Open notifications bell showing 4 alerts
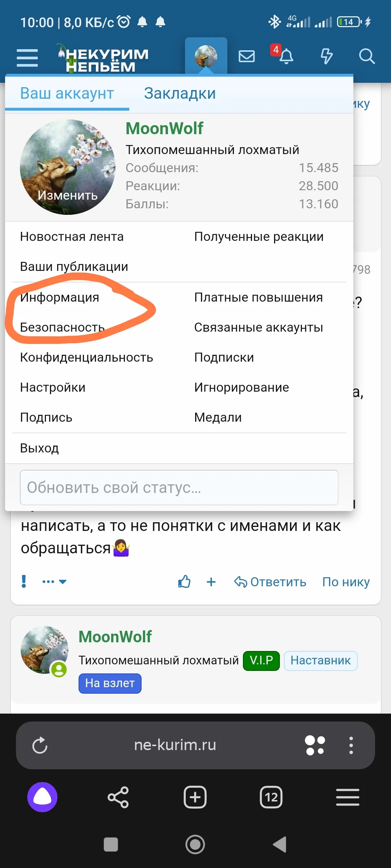The height and width of the screenshot is (868, 391). (x=286, y=57)
